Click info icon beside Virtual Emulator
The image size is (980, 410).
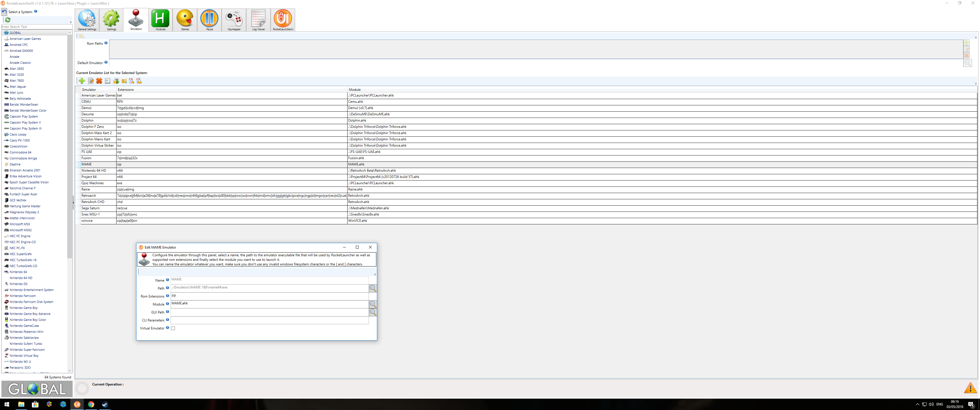(168, 328)
